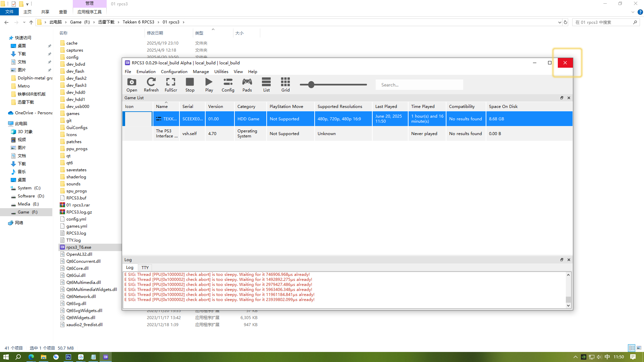Select the savestates folder in Explorer
The width and height of the screenshot is (644, 362).
pos(76,170)
